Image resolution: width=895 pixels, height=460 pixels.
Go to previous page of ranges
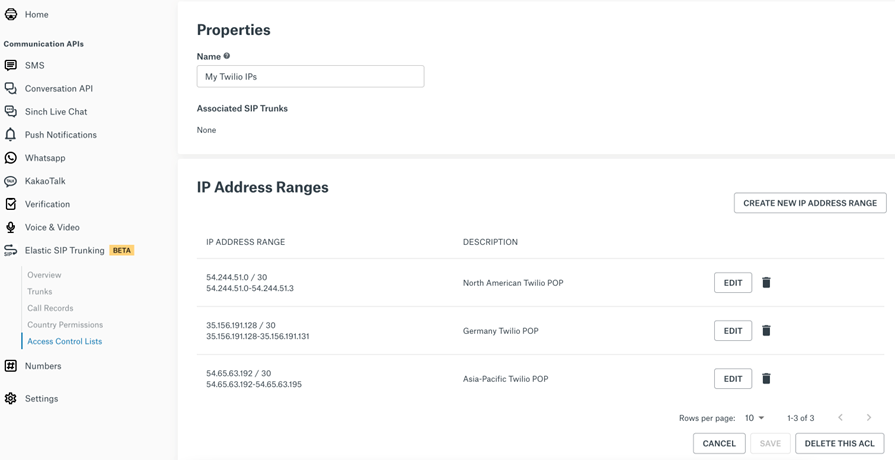[840, 418]
